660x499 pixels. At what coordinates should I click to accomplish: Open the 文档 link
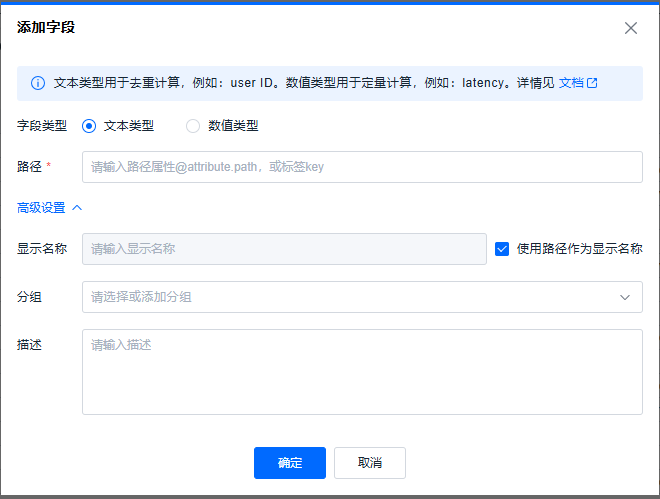click(x=570, y=83)
